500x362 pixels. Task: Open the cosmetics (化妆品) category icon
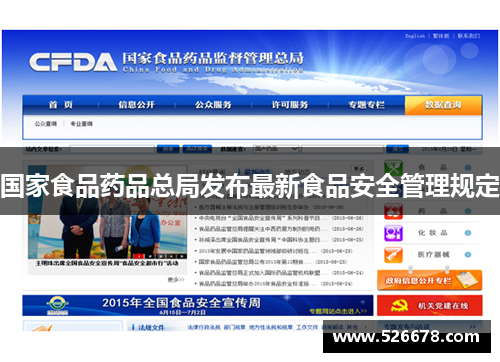pyautogui.click(x=393, y=233)
